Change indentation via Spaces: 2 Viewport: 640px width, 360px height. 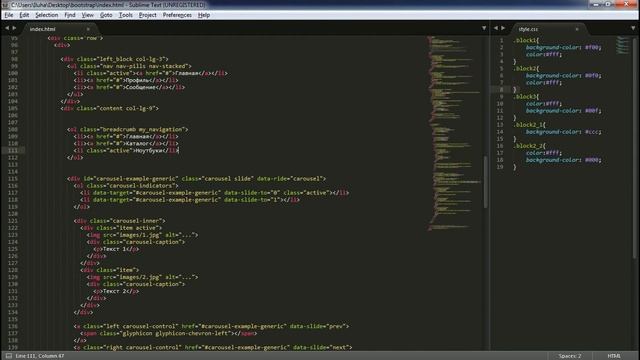click(x=570, y=356)
